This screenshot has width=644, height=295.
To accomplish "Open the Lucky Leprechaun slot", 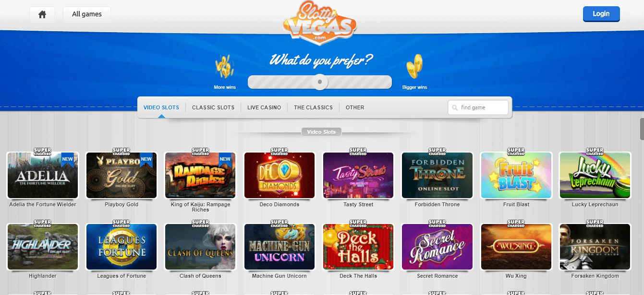I will point(595,176).
